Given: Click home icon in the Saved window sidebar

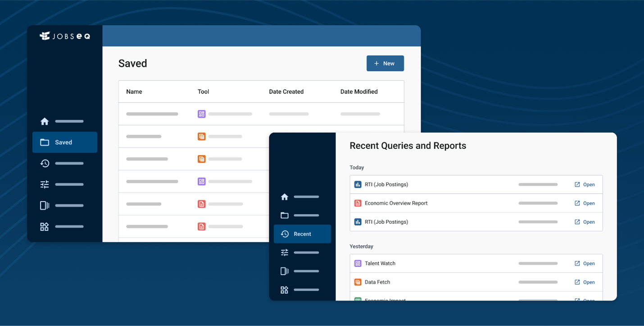Looking at the screenshot, I should 45,121.
